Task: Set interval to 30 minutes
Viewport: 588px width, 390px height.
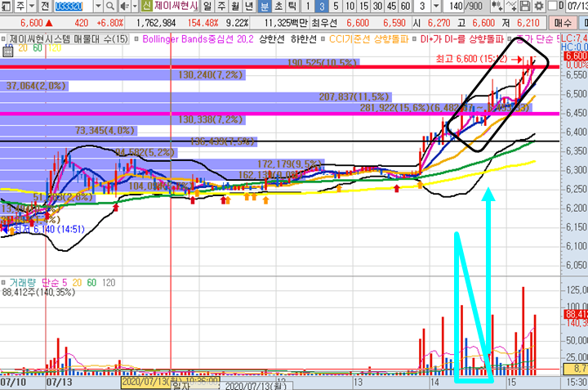Action: click(x=377, y=6)
